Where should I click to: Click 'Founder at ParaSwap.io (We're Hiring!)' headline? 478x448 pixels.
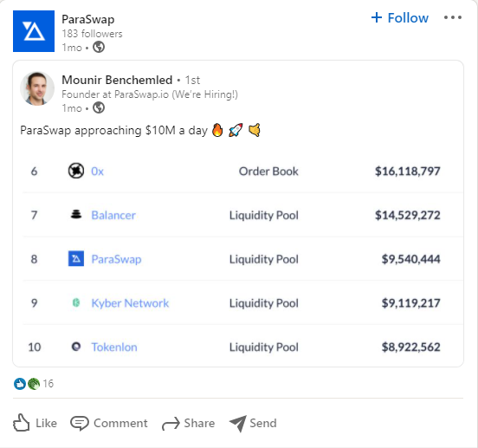(150, 94)
